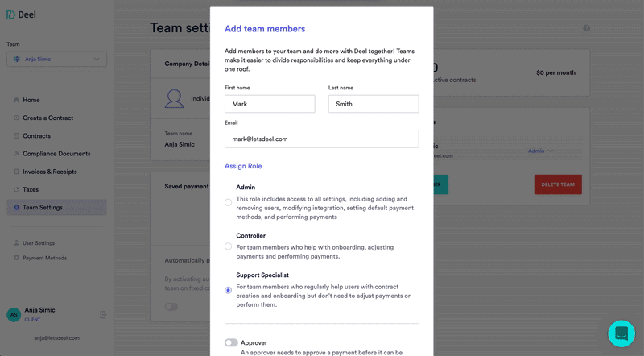Click the Home icon in sidebar

(x=16, y=100)
